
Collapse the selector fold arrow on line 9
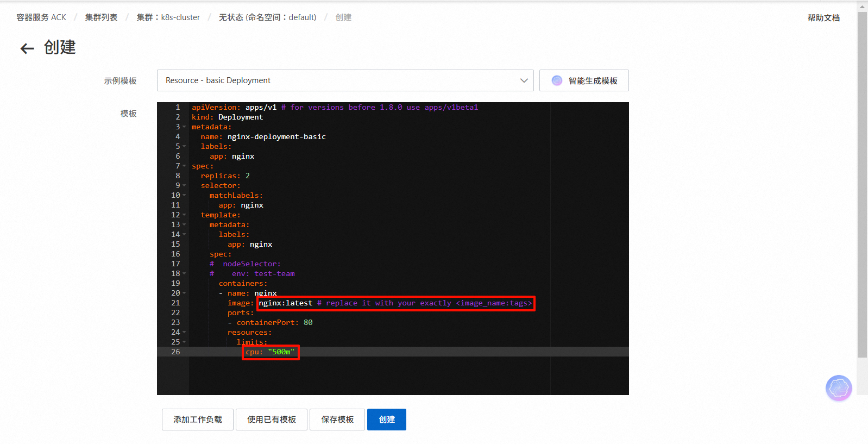pyautogui.click(x=184, y=186)
